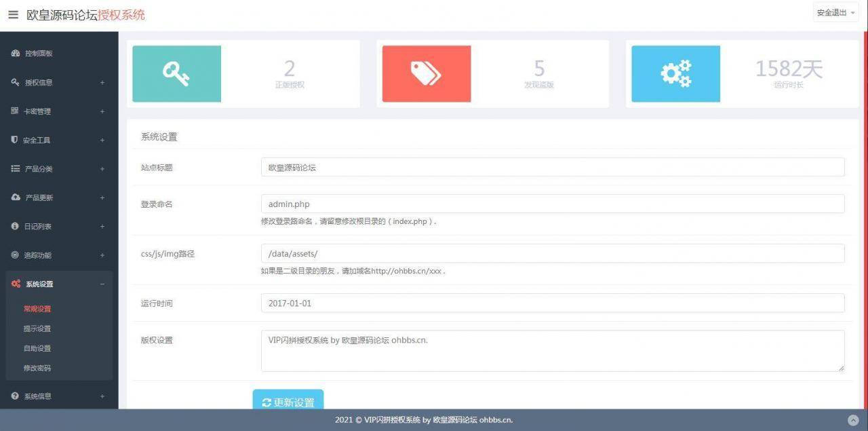The width and height of the screenshot is (868, 431).
Task: Click the 正版授权 count of 2
Action: coord(290,69)
